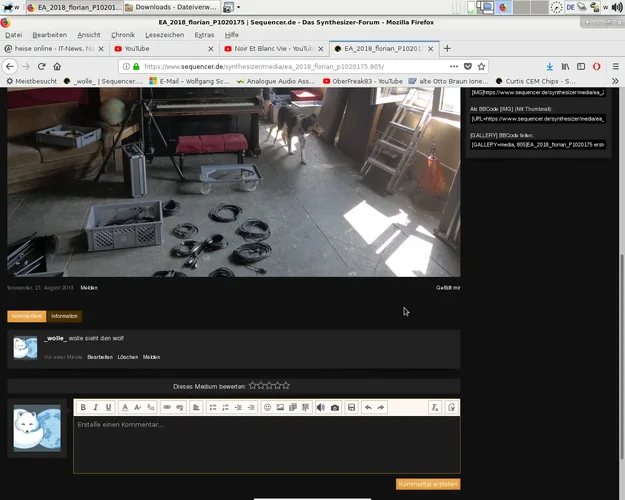Redo edit in comment editor
This screenshot has width=625, height=500.
(381, 407)
